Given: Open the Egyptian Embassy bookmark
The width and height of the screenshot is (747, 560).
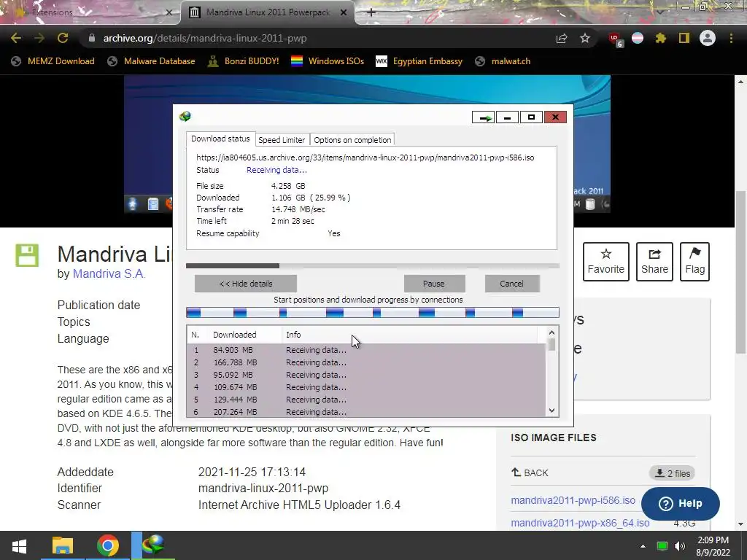Looking at the screenshot, I should [419, 61].
